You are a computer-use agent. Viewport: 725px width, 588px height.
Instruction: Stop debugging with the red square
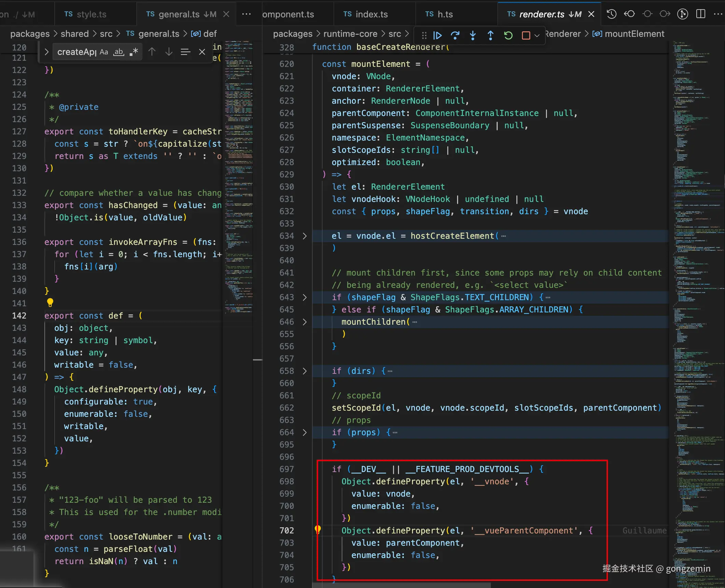click(526, 35)
